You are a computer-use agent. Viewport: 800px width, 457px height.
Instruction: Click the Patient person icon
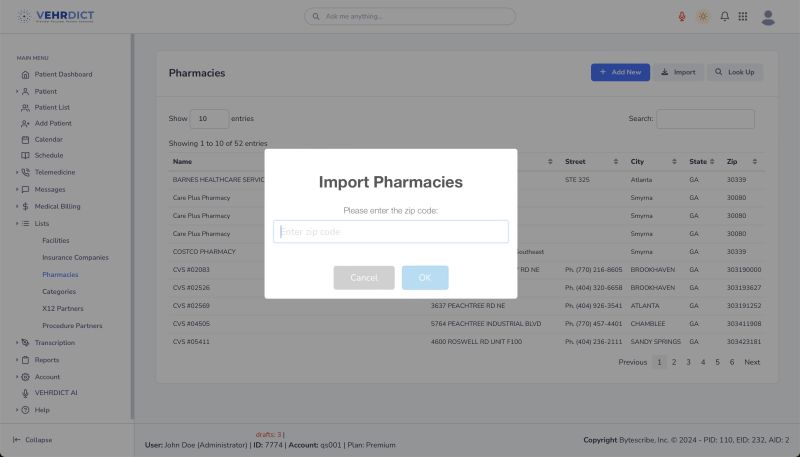[x=26, y=91]
